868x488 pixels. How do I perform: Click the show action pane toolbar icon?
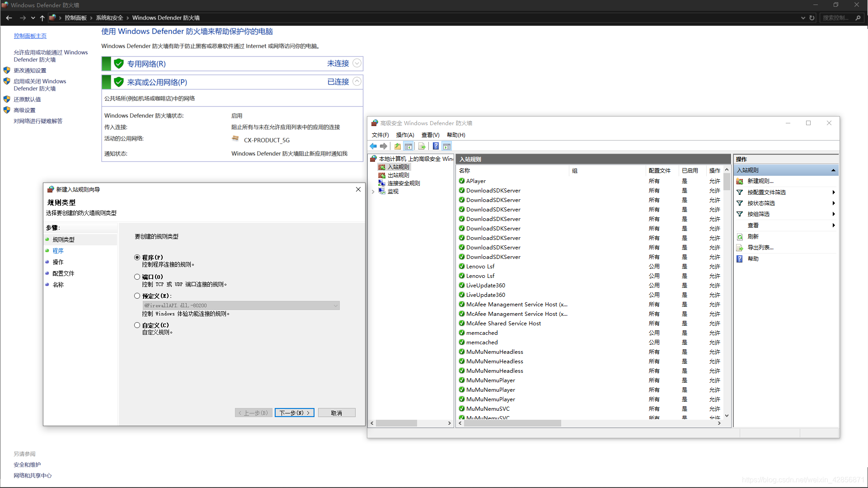(447, 145)
